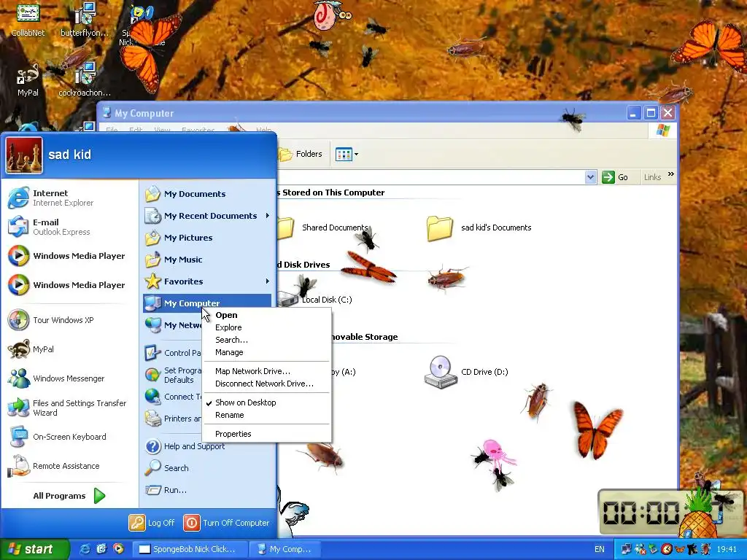Click the Links toolbar label
Viewport: 747px width, 560px height.
click(652, 177)
